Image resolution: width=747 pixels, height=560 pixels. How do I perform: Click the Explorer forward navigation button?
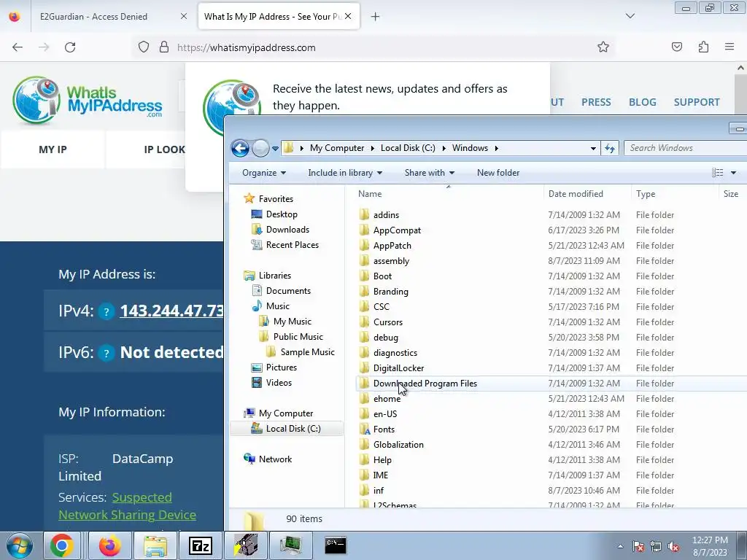[x=260, y=148]
